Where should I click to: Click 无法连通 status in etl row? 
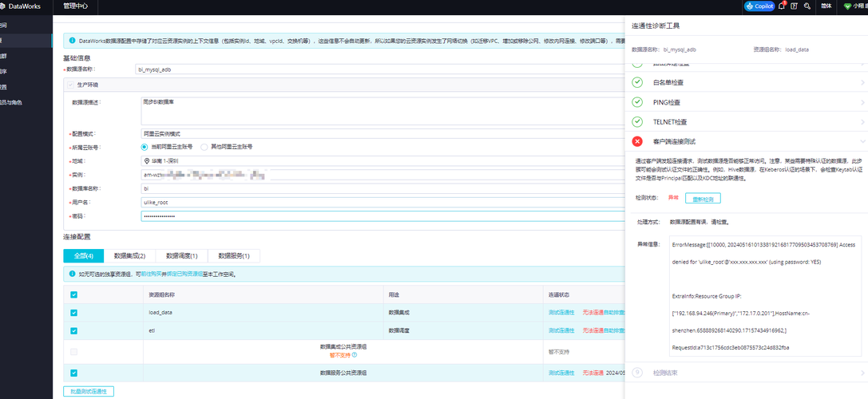[x=592, y=330]
